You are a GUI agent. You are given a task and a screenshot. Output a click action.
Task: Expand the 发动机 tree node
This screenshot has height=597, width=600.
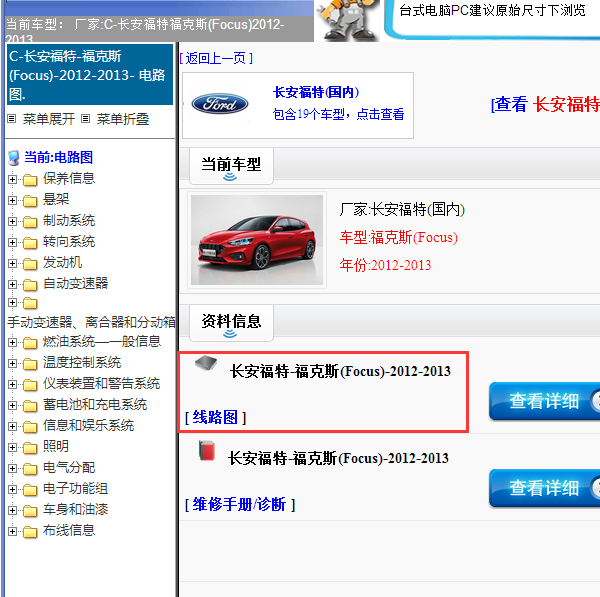coord(12,263)
